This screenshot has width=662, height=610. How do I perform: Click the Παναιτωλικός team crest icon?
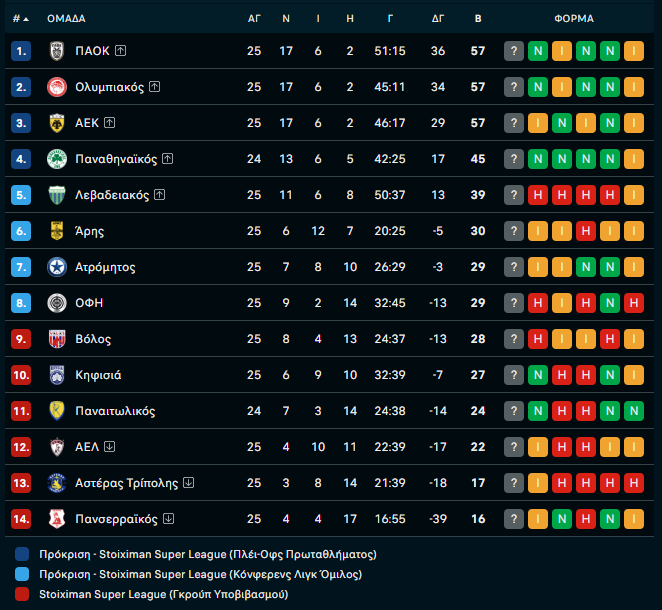(56, 411)
